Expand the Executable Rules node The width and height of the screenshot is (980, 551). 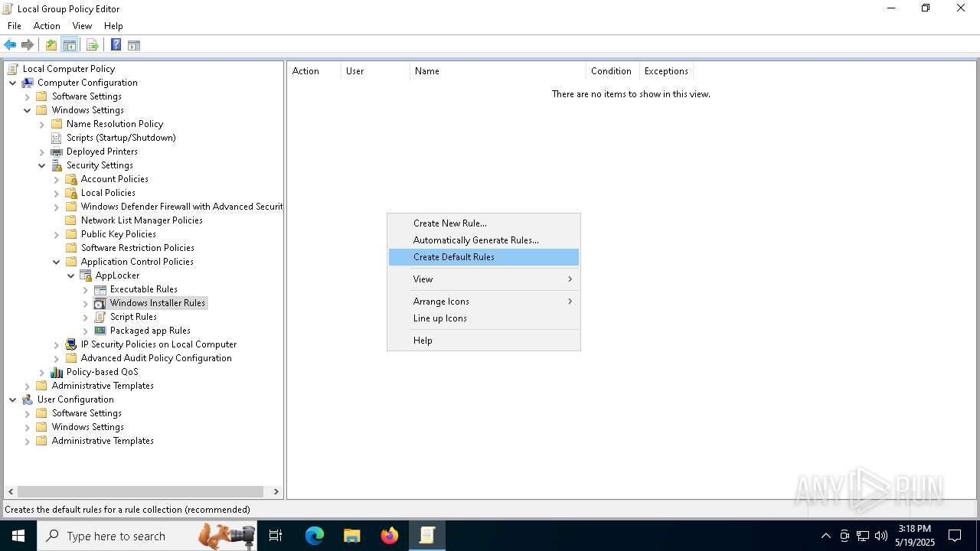tap(86, 289)
